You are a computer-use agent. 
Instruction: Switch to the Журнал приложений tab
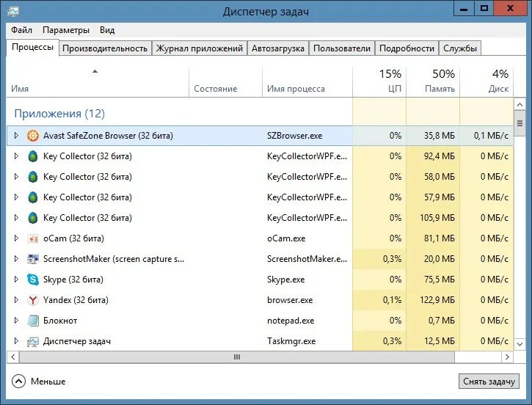click(x=200, y=48)
